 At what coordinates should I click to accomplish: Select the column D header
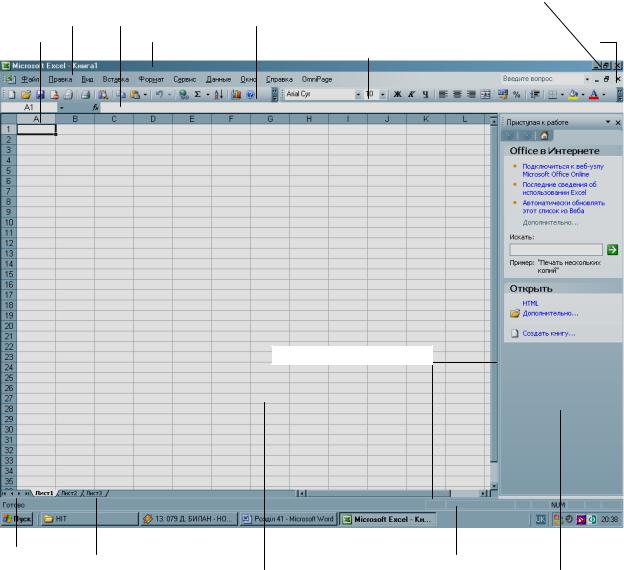coord(153,119)
